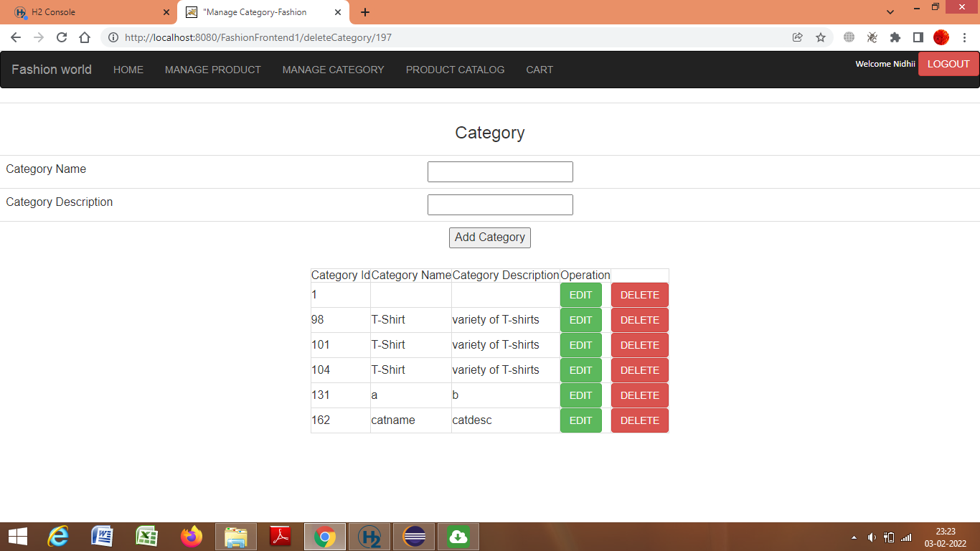
Task: Click the volume speaker icon in system tray
Action: coord(872,536)
